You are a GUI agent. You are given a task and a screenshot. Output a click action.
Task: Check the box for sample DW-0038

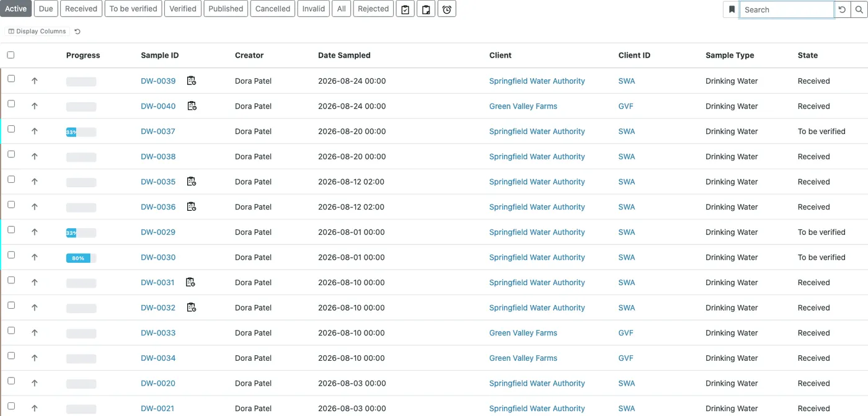pos(11,154)
